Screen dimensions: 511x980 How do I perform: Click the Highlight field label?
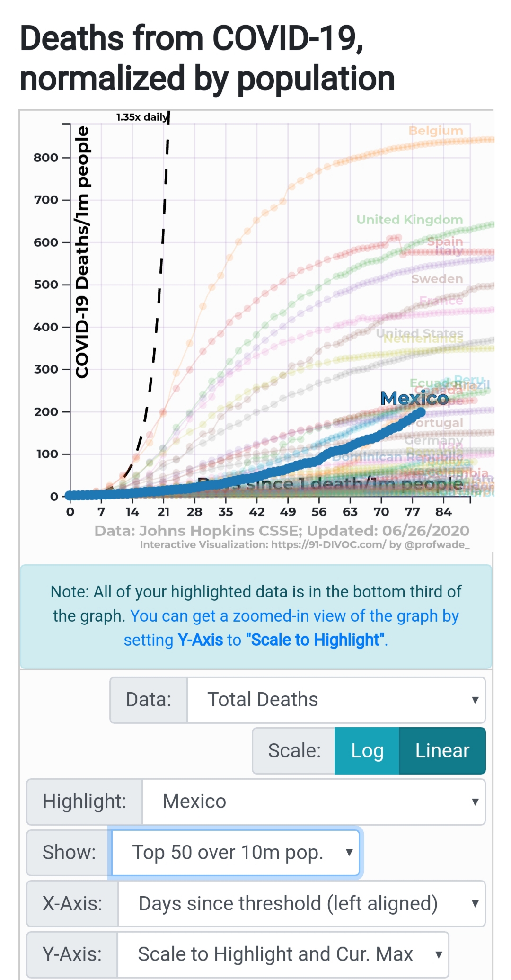[x=84, y=802]
